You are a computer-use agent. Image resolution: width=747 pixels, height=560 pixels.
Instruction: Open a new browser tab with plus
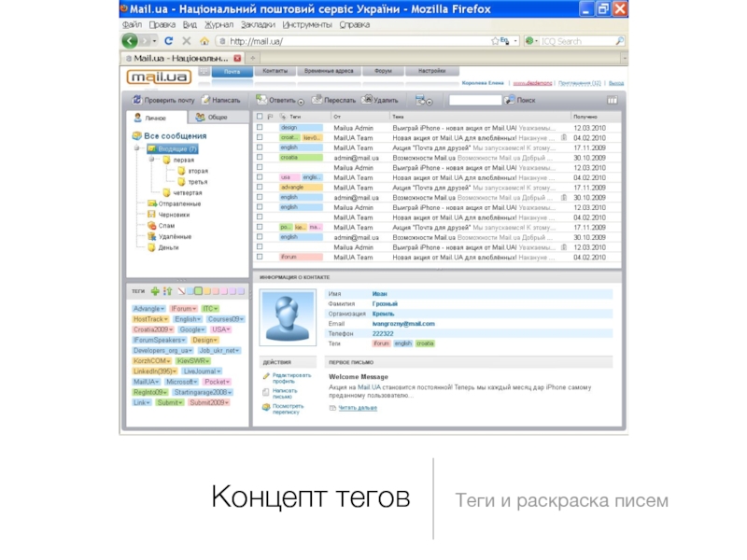[x=253, y=58]
